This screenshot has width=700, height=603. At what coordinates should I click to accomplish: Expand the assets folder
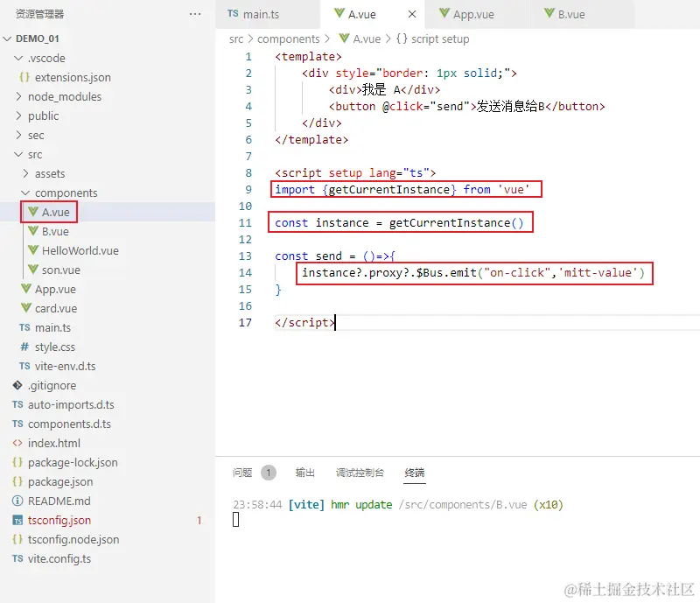[x=25, y=173]
